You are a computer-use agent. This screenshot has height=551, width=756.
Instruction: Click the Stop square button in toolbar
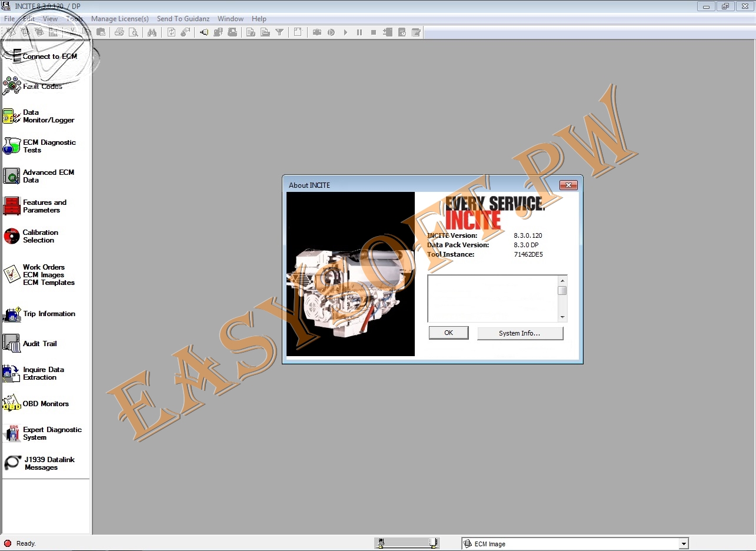point(374,32)
